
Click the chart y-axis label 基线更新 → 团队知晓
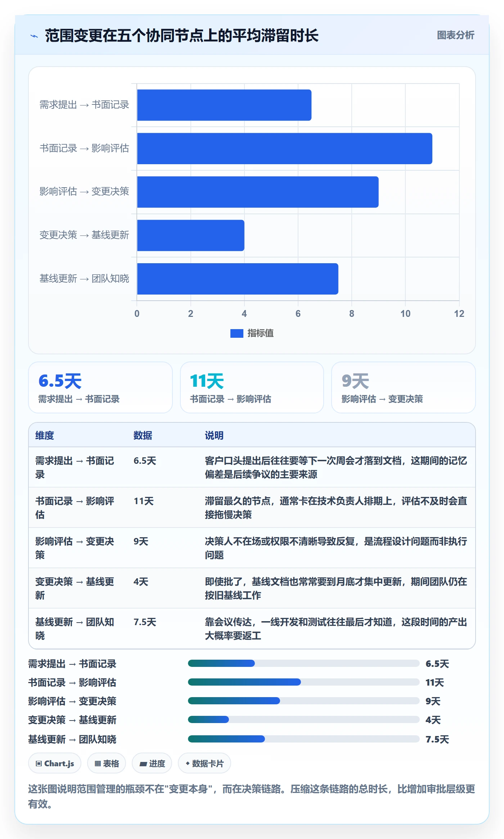point(84,279)
